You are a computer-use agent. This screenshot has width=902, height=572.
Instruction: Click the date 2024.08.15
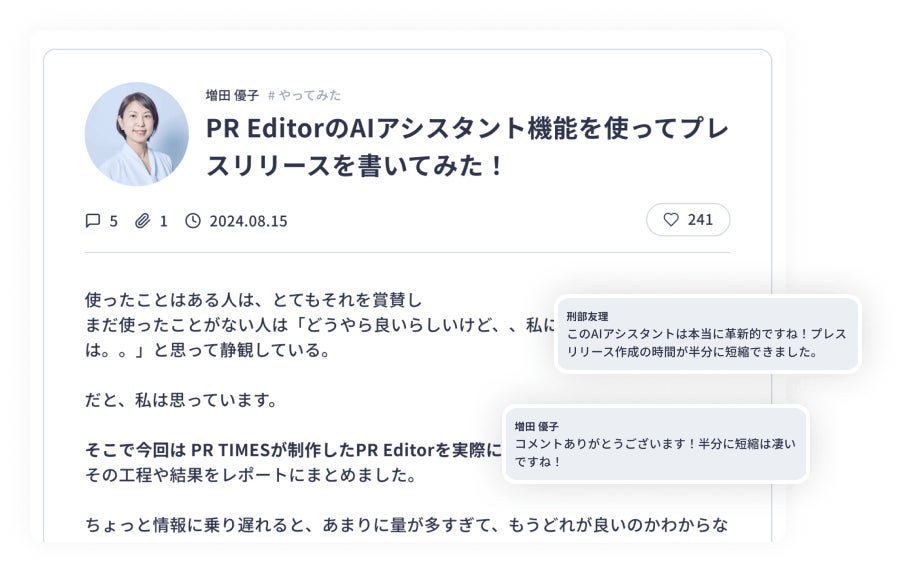coord(249,221)
